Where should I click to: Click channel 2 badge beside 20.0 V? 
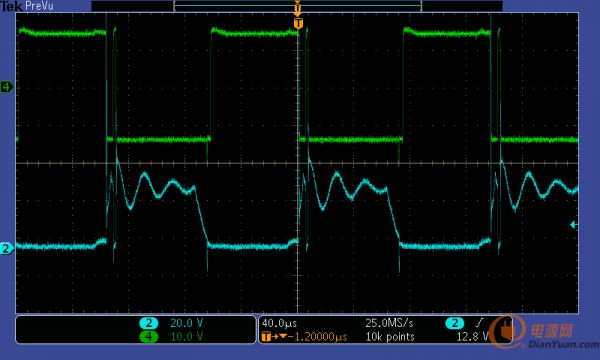[148, 323]
